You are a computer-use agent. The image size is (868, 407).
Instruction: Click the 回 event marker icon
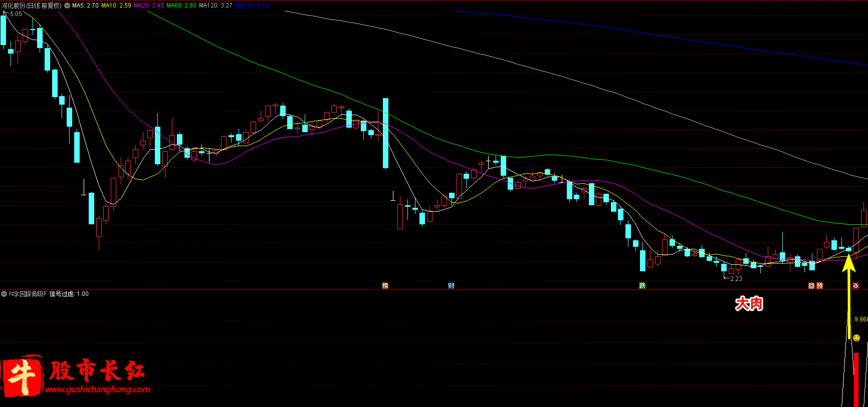[x=811, y=286]
